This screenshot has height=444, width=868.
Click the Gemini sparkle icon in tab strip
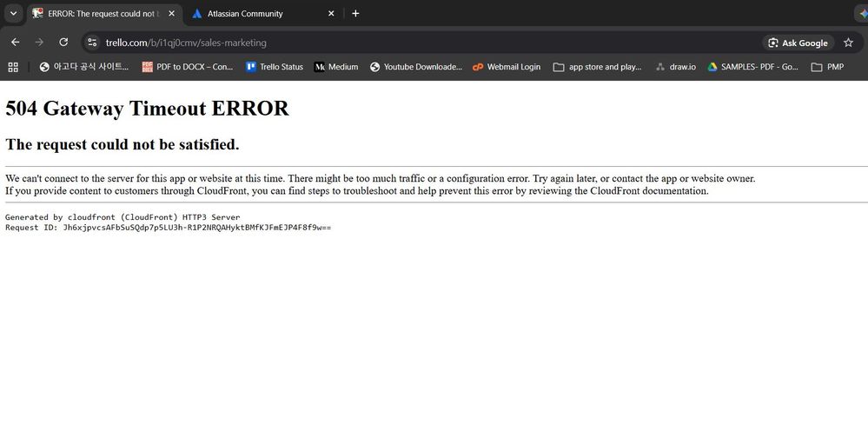pos(863,13)
